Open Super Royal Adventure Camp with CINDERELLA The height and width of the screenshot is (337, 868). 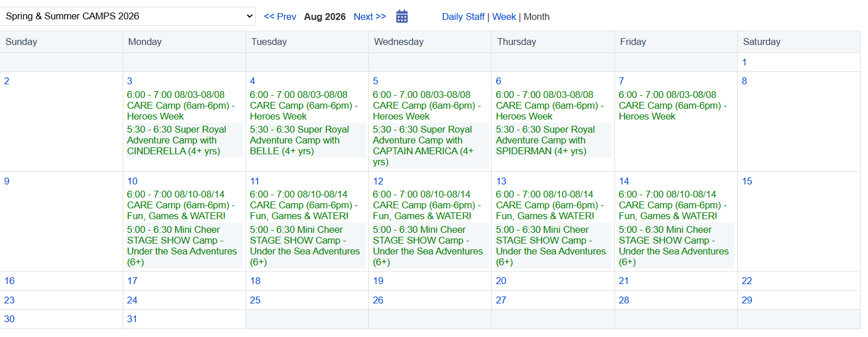(x=176, y=140)
